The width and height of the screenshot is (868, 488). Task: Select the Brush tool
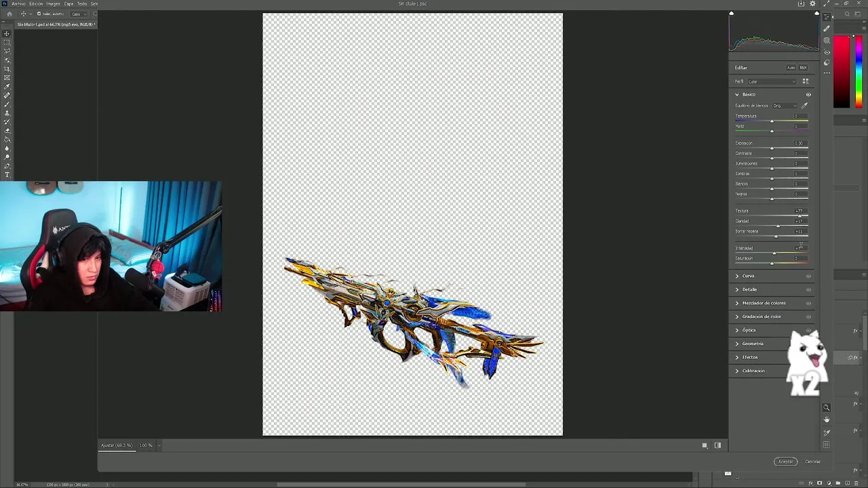point(7,104)
